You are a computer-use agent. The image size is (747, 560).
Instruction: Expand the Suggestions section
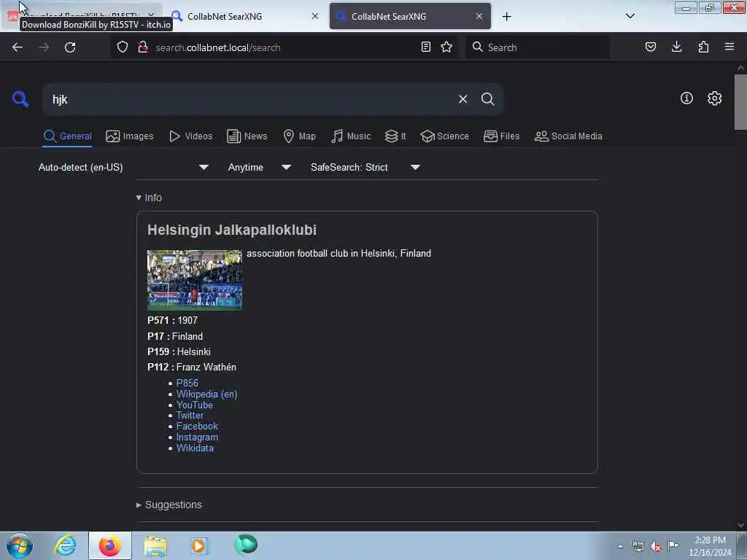click(x=169, y=505)
